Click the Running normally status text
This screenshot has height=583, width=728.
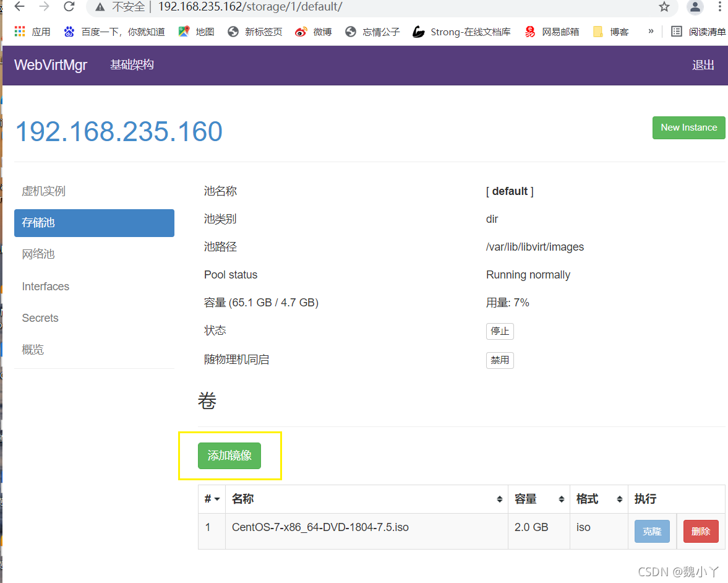click(528, 275)
